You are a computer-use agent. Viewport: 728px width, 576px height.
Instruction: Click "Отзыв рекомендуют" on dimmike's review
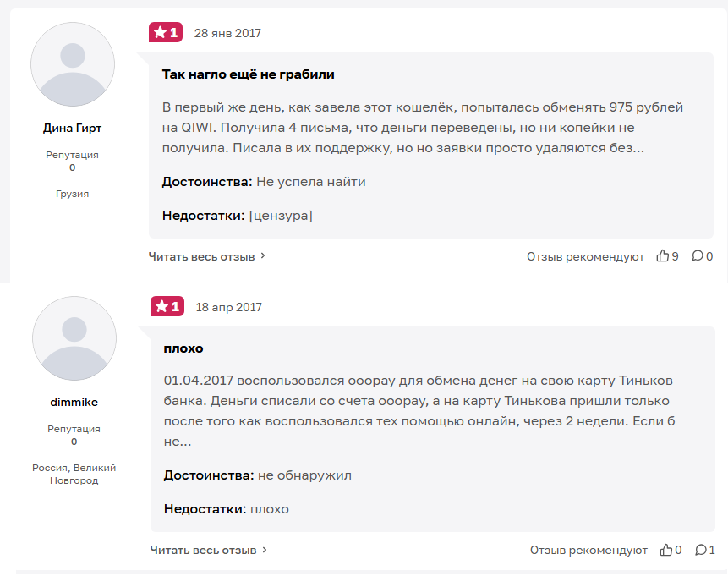coord(588,550)
